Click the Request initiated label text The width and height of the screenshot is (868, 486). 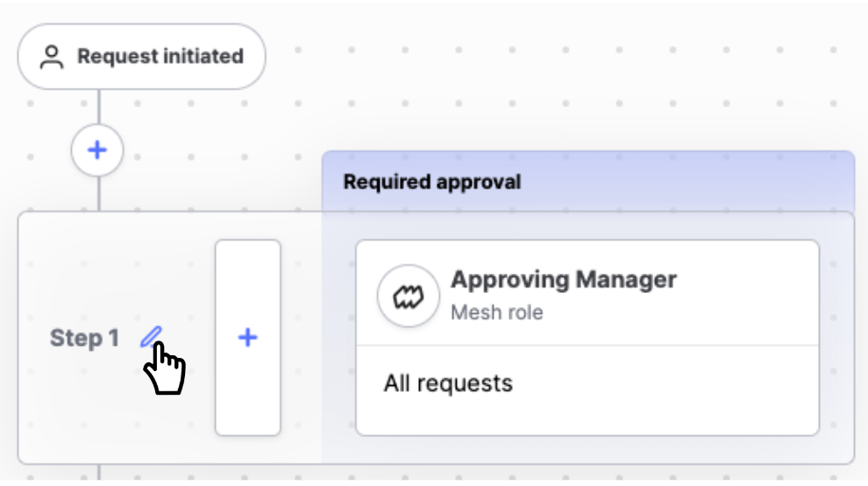point(160,56)
